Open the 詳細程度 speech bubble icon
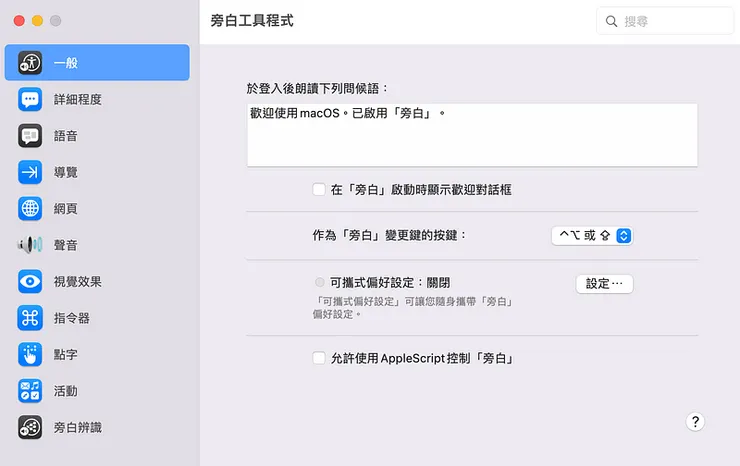Screen dimensions: 740x466 (x=30, y=100)
